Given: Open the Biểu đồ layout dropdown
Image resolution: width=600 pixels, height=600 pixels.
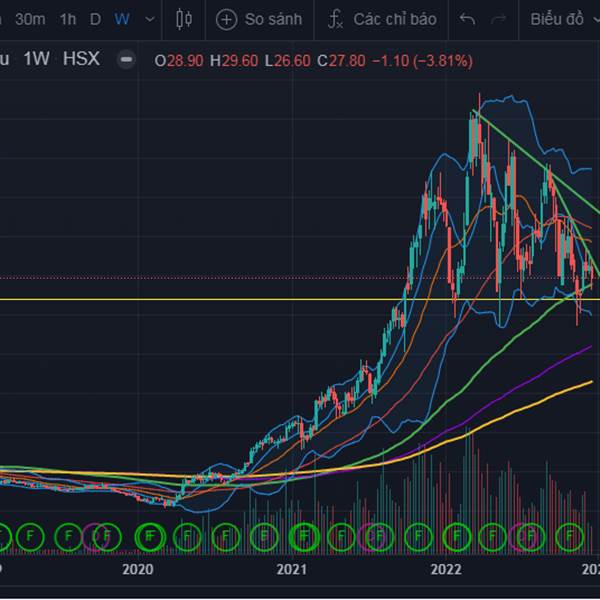Looking at the screenshot, I should tap(564, 19).
